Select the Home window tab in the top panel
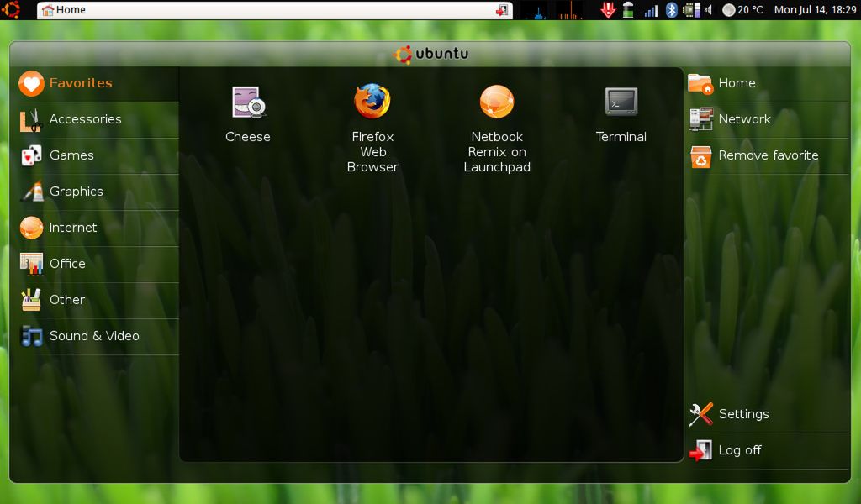 coord(275,10)
